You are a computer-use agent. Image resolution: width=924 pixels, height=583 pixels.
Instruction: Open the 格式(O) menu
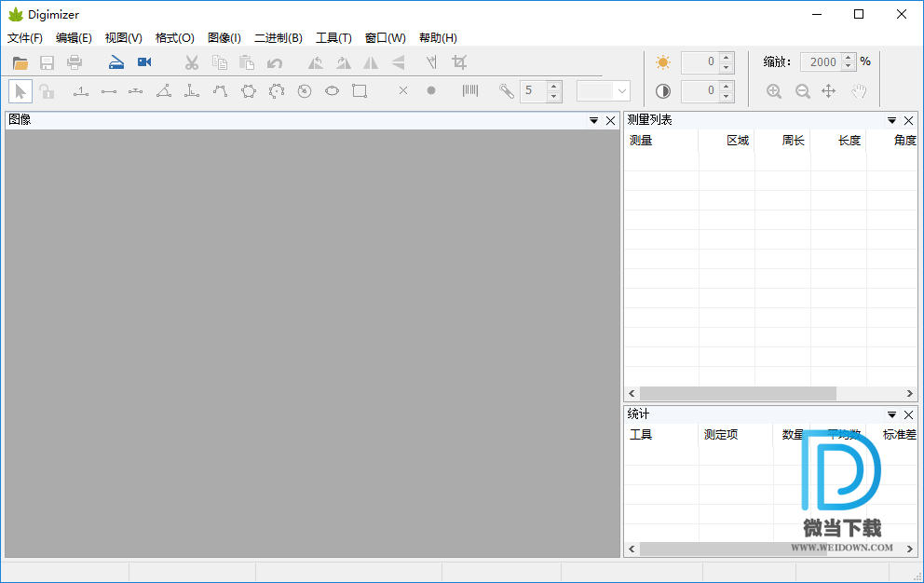[174, 38]
